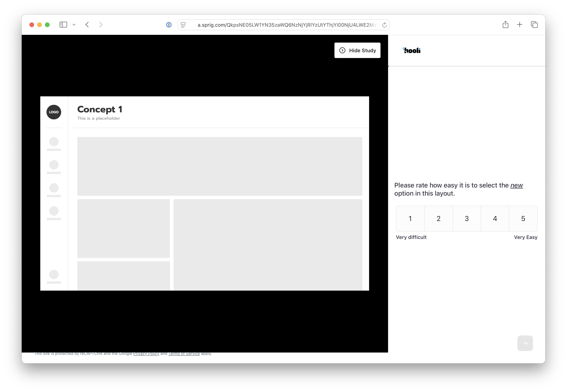Click the forward navigation arrow
The width and height of the screenshot is (567, 392).
(x=101, y=25)
